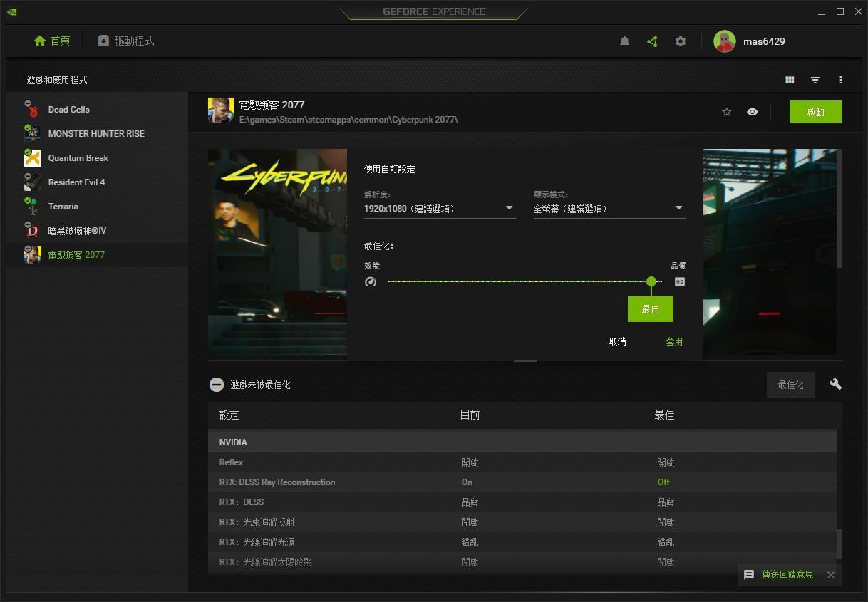Open the notifications bell
This screenshot has width=868, height=602.
[x=624, y=41]
